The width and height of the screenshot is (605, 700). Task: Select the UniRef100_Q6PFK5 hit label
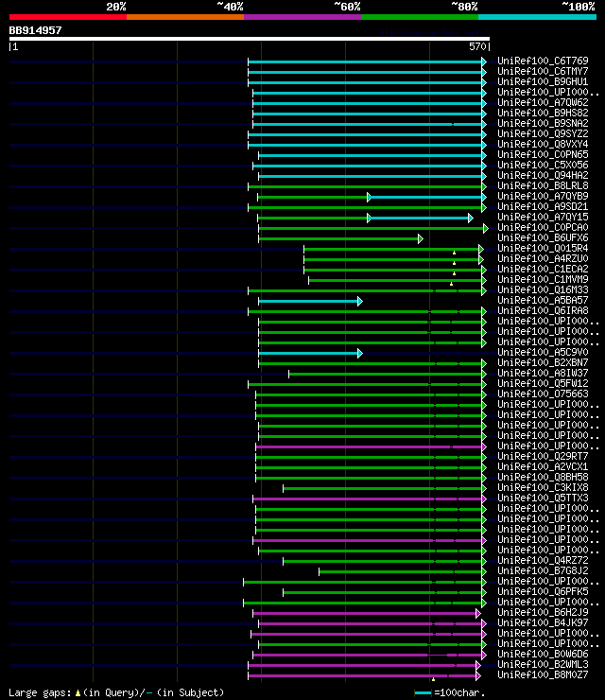tap(543, 591)
